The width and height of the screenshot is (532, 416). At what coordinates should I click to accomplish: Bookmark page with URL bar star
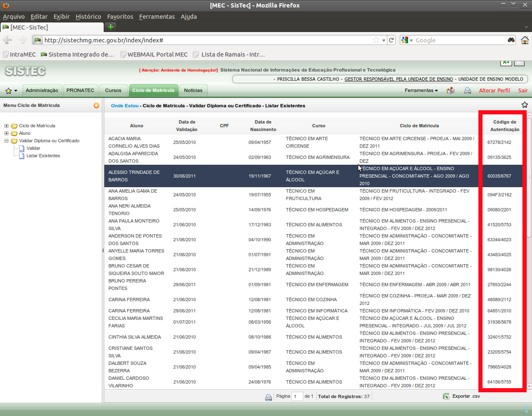tap(376, 40)
